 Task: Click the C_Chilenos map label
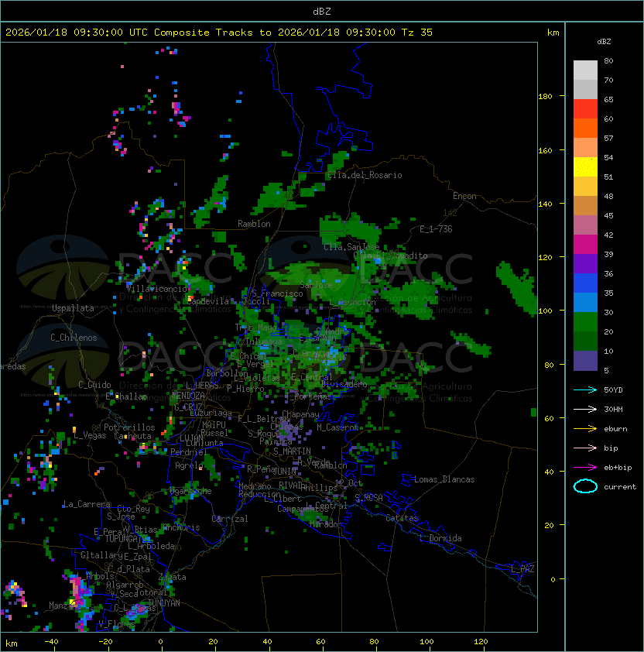[74, 338]
